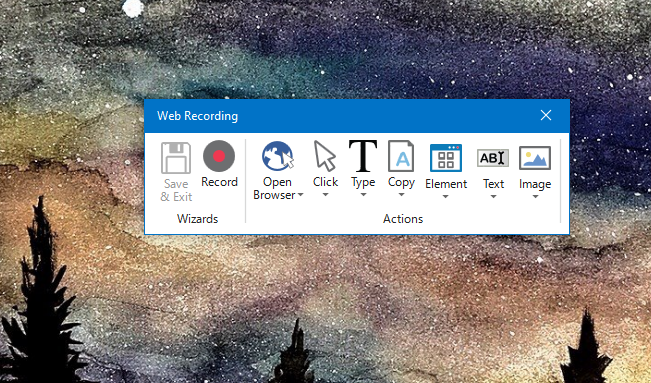Expand the Open Browser dropdown arrow
This screenshot has height=383, width=651.
(301, 195)
